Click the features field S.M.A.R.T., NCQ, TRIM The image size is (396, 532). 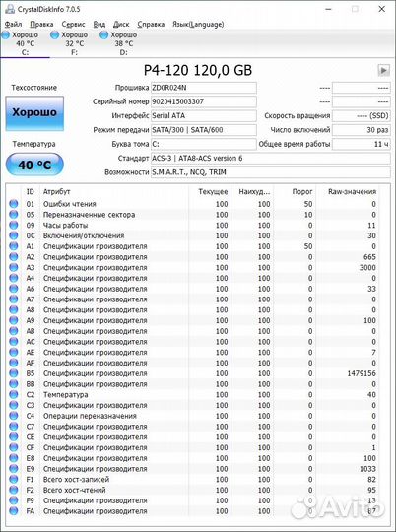pyautogui.click(x=271, y=172)
